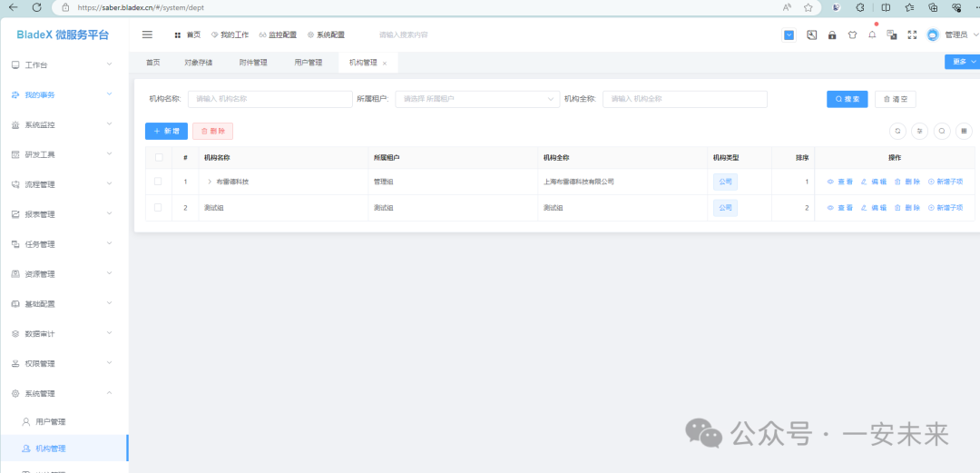This screenshot has width=980, height=473.
Task: Check the select-all checkbox in table header
Action: pyautogui.click(x=159, y=158)
